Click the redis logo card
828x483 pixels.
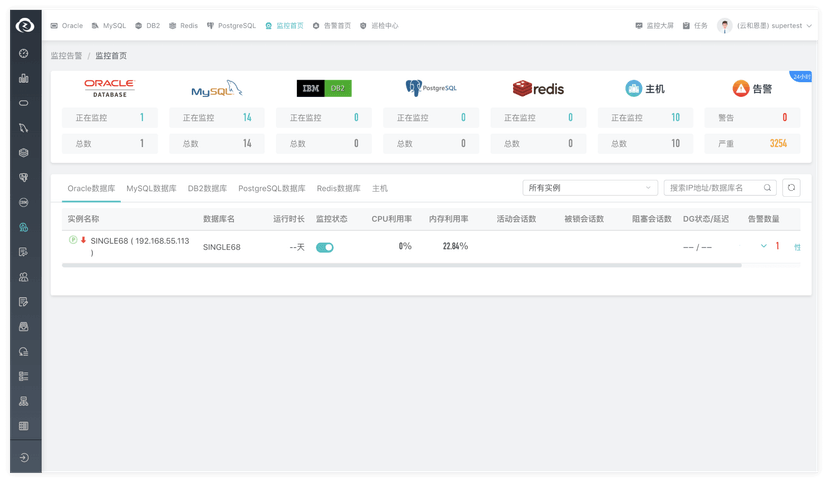pyautogui.click(x=538, y=89)
